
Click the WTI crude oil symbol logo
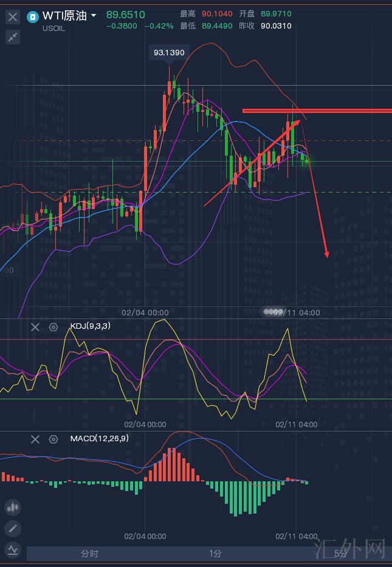[33, 17]
